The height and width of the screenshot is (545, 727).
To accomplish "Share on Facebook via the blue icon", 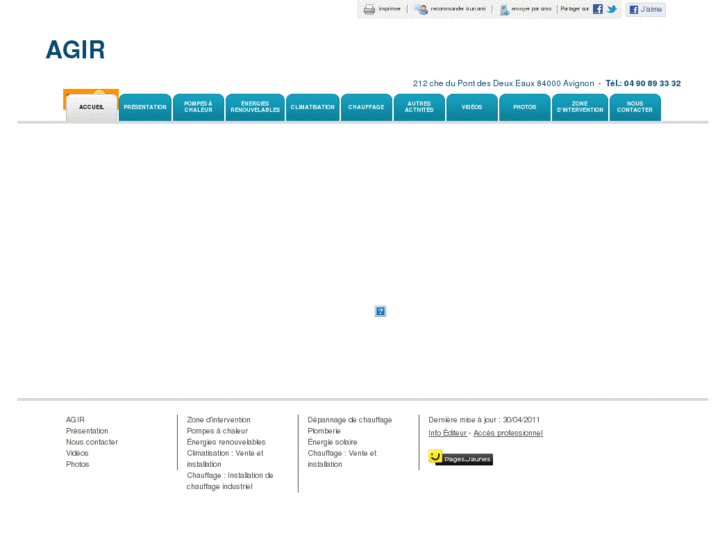I will click(x=598, y=9).
